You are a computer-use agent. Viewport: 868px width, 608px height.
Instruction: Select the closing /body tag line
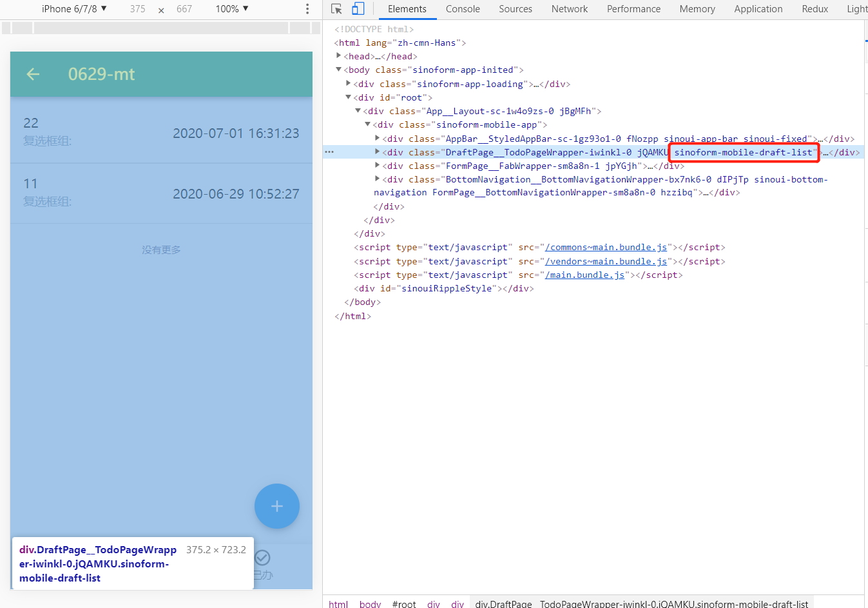point(362,302)
